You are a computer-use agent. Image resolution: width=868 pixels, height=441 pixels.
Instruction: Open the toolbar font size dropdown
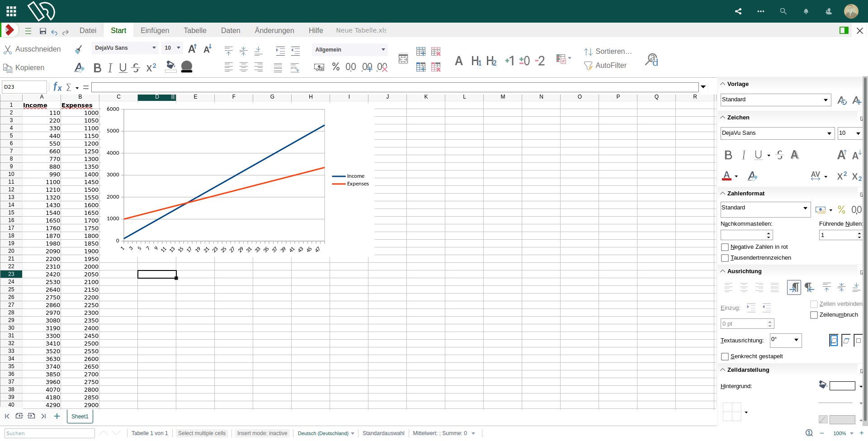[172, 48]
